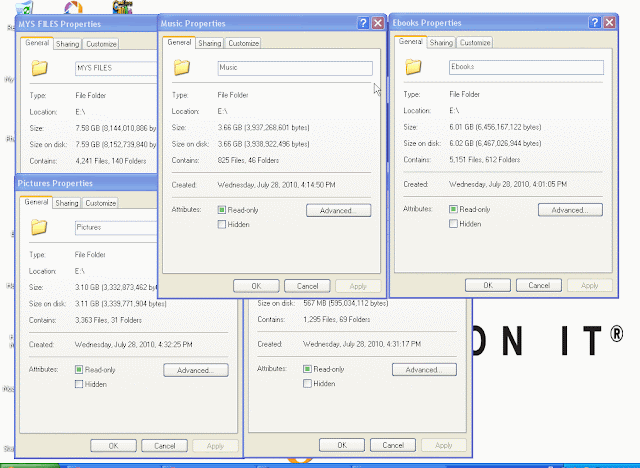Image resolution: width=640 pixels, height=468 pixels.
Task: Open Customize tab in MYS FILES Properties
Action: [101, 44]
